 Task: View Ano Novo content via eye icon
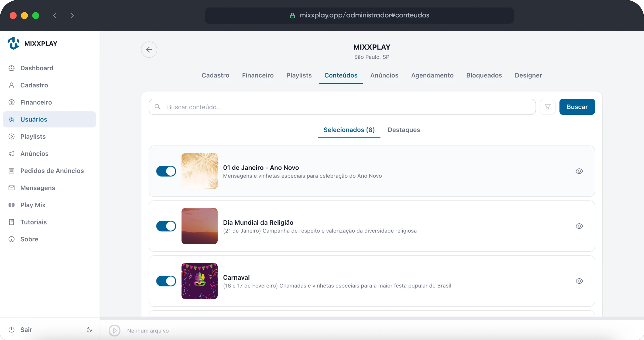pyautogui.click(x=579, y=171)
